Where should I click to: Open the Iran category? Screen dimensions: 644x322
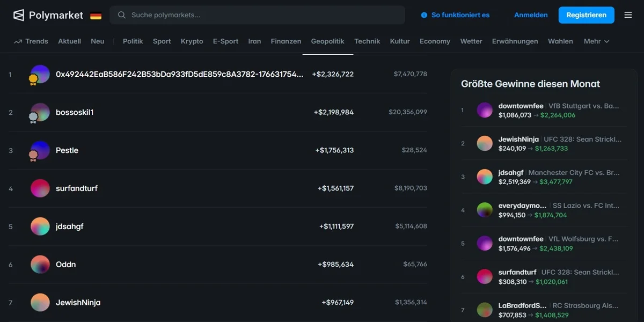254,41
